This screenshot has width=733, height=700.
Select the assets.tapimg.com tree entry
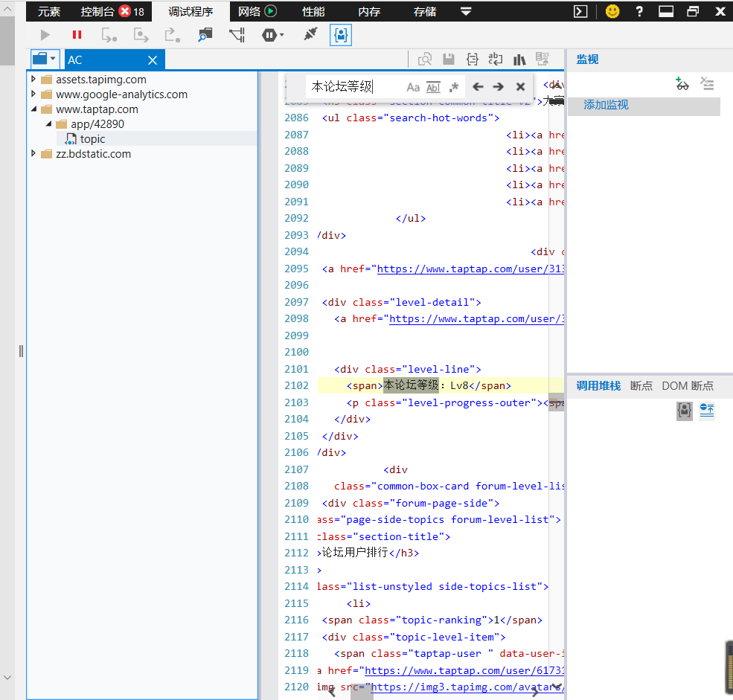(x=101, y=80)
